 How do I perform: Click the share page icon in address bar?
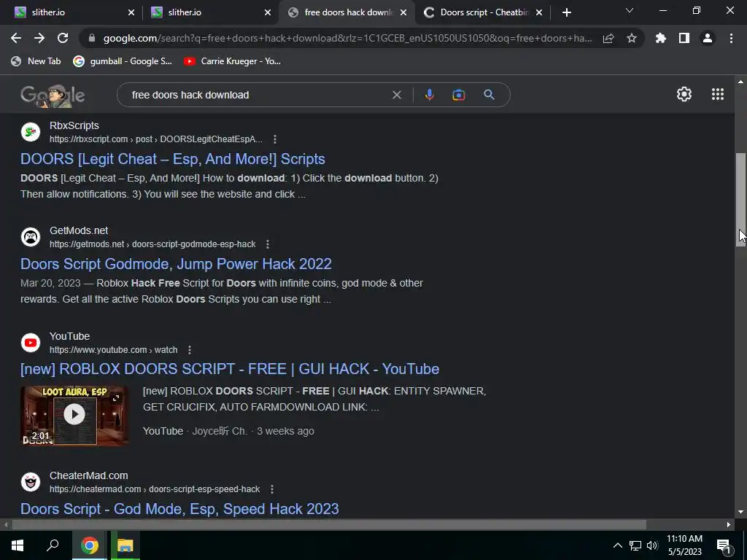point(608,38)
